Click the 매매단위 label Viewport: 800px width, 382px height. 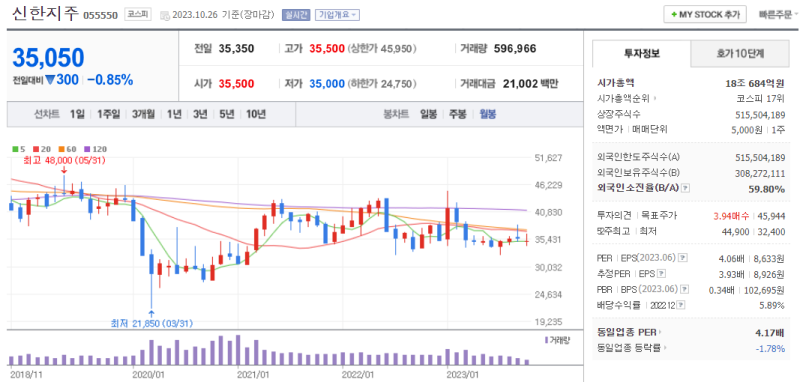(x=650, y=130)
